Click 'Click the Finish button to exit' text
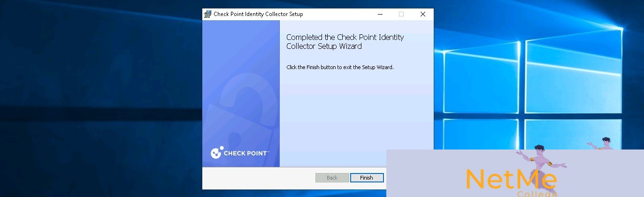This screenshot has width=644, height=197. coord(340,67)
